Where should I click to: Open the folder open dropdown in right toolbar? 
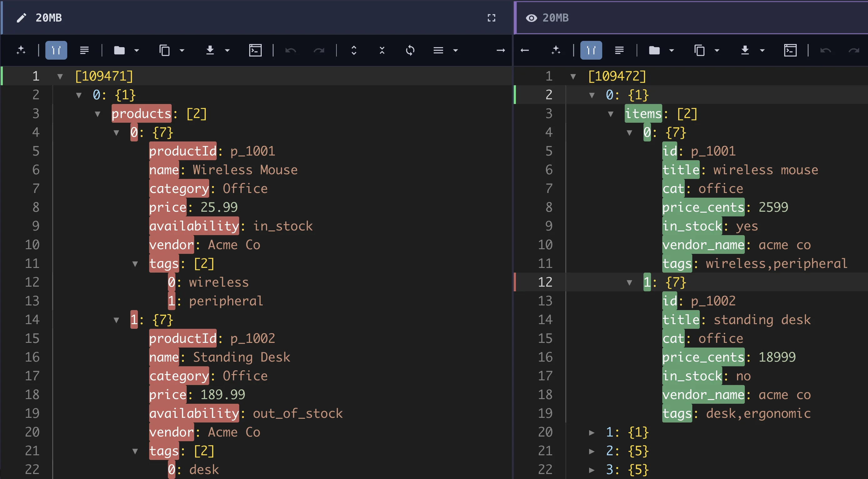672,51
